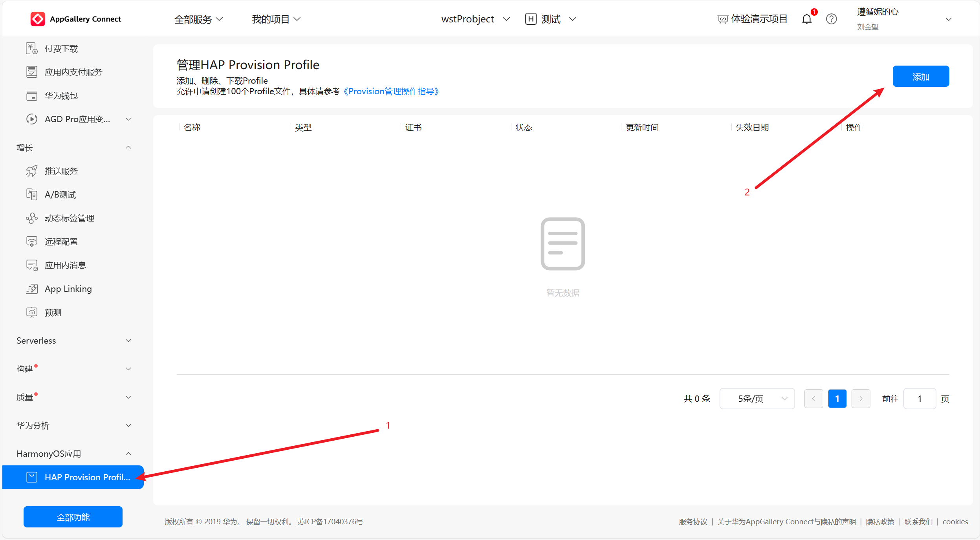Click the 类型 column header

coord(303,127)
